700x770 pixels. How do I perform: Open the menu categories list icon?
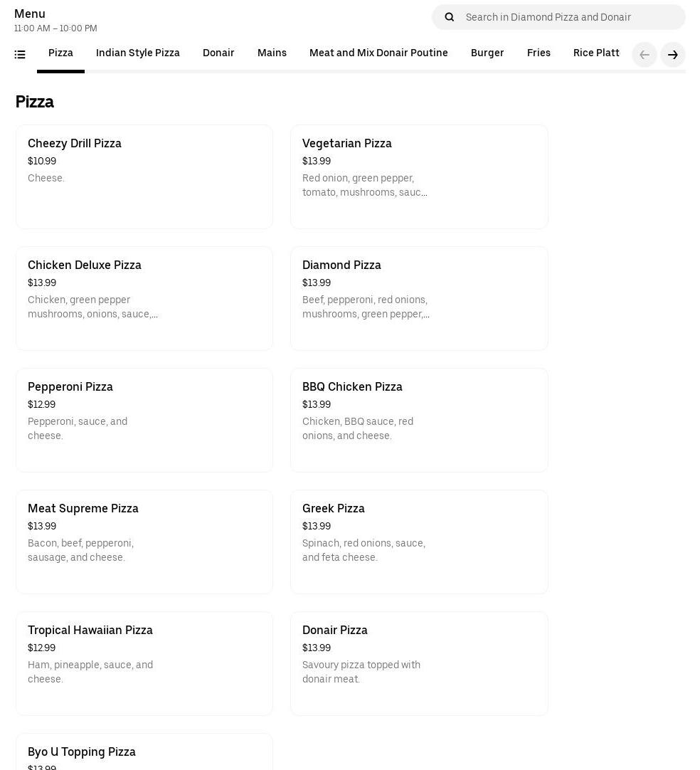[20, 54]
